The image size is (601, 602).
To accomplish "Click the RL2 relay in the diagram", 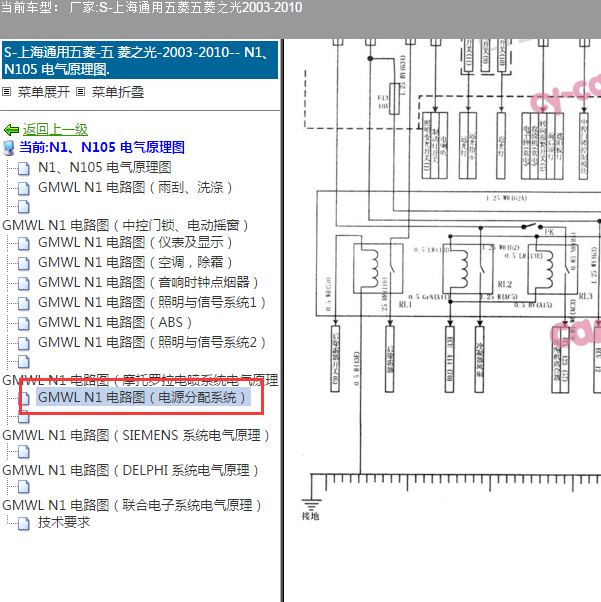I will coord(468,269).
